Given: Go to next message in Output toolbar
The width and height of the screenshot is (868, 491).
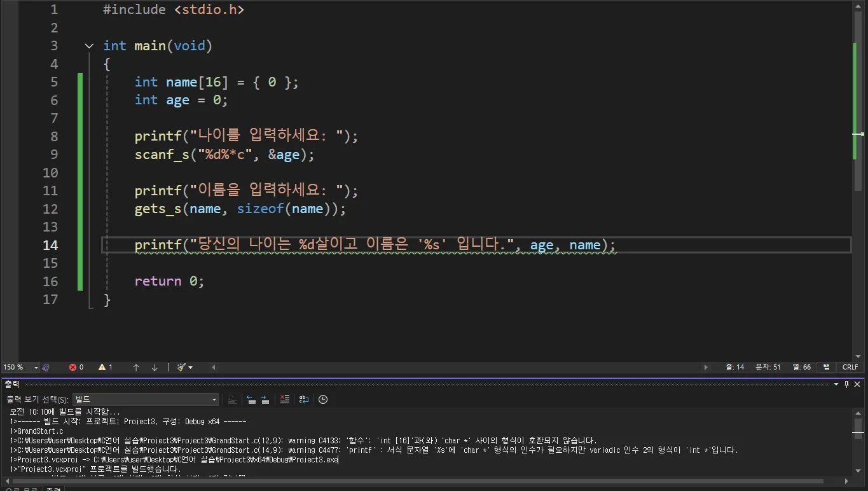Looking at the screenshot, I should (265, 399).
